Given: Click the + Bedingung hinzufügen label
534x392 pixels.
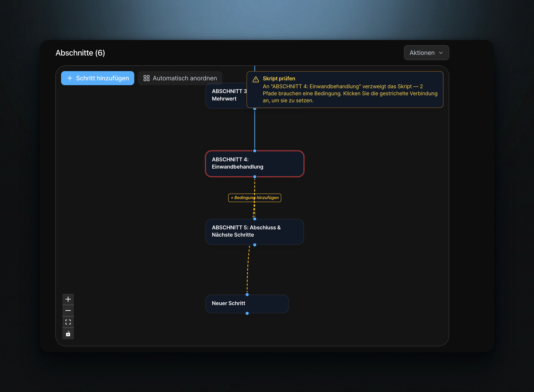Looking at the screenshot, I should (255, 198).
